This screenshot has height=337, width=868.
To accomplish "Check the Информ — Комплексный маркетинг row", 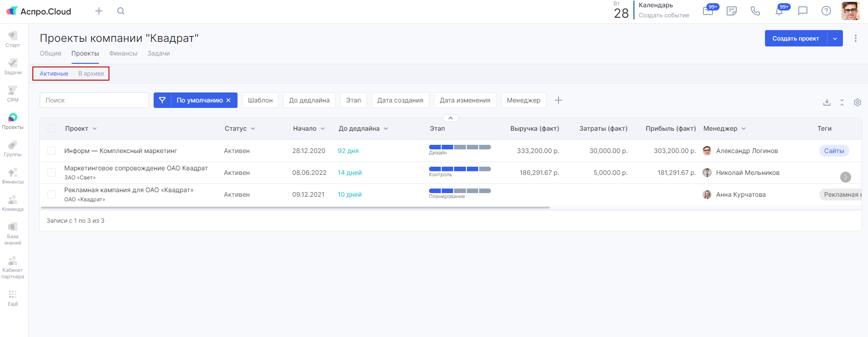I will click(52, 151).
